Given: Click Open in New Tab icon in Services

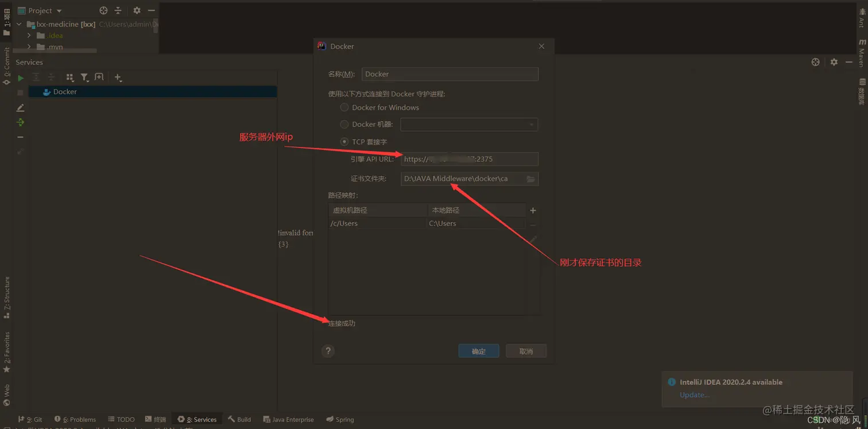Looking at the screenshot, I should tap(99, 77).
